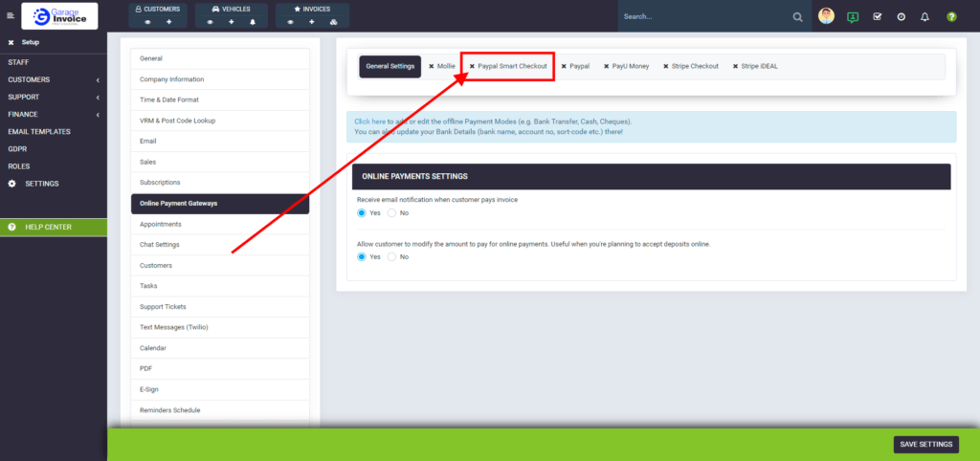This screenshot has height=461, width=980.
Task: Open the Stripe iDEAL tab
Action: click(x=755, y=66)
